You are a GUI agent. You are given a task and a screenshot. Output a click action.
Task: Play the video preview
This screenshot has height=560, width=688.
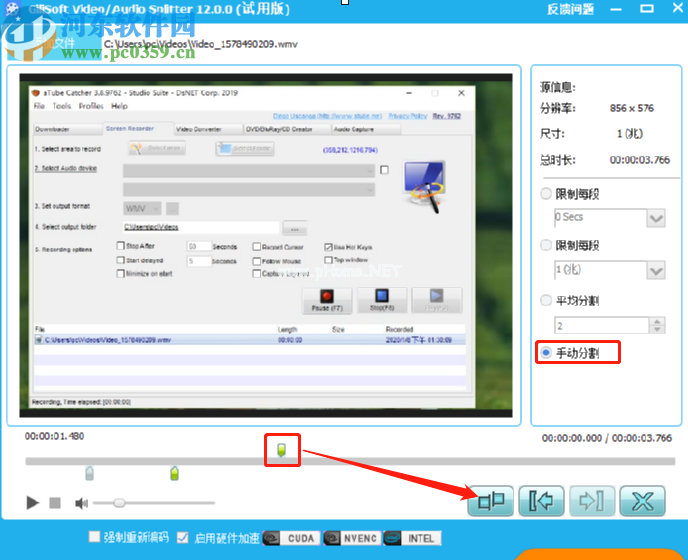[x=32, y=503]
